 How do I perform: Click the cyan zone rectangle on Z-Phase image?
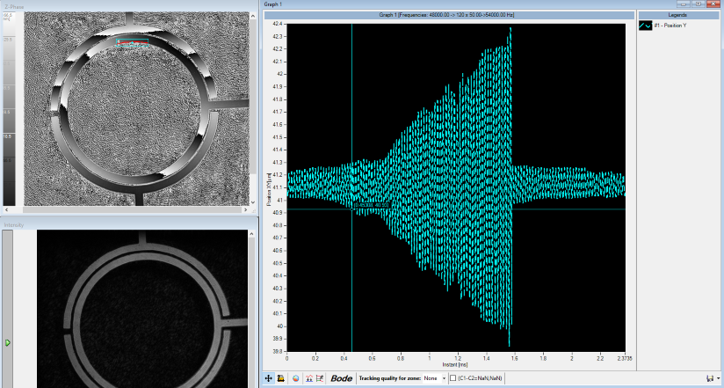click(132, 42)
